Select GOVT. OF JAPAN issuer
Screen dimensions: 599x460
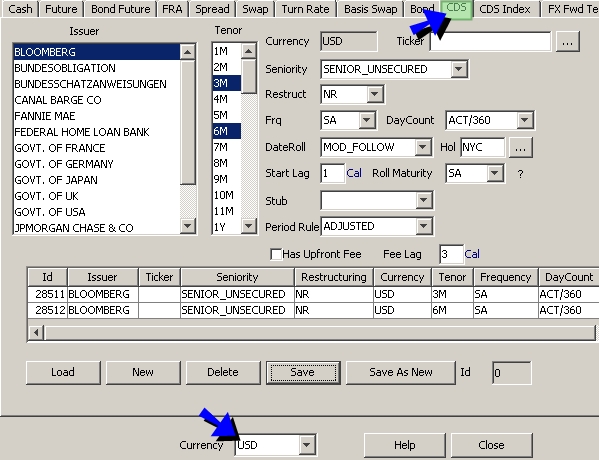pyautogui.click(x=96, y=180)
